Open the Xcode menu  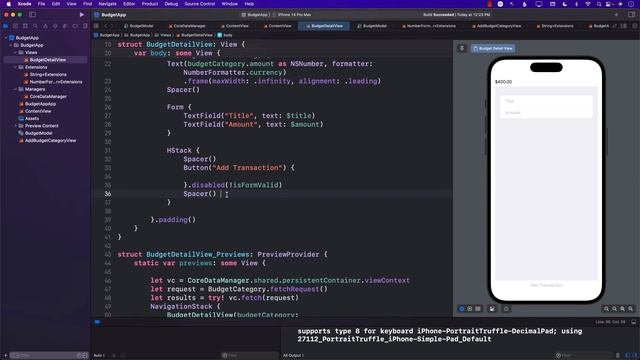point(24,4)
